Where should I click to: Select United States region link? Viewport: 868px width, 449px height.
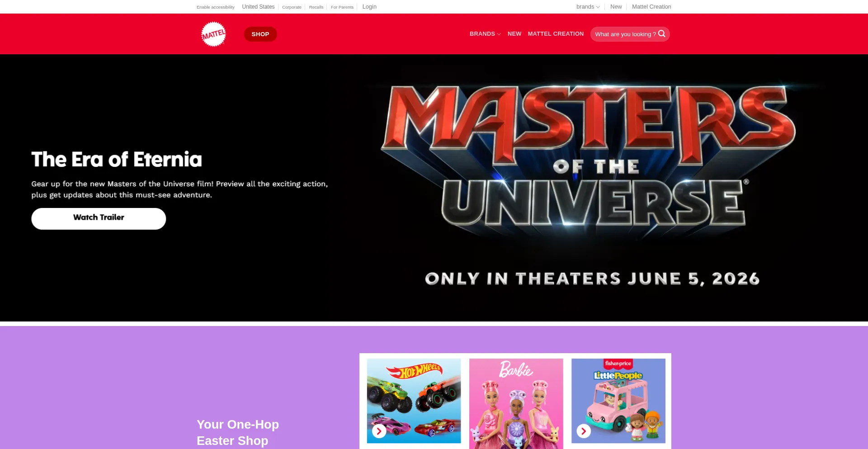[x=258, y=7]
